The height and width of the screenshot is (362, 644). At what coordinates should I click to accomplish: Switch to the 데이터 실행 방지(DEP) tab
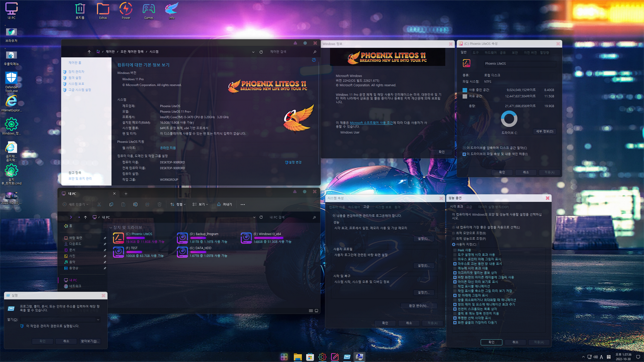(x=493, y=207)
